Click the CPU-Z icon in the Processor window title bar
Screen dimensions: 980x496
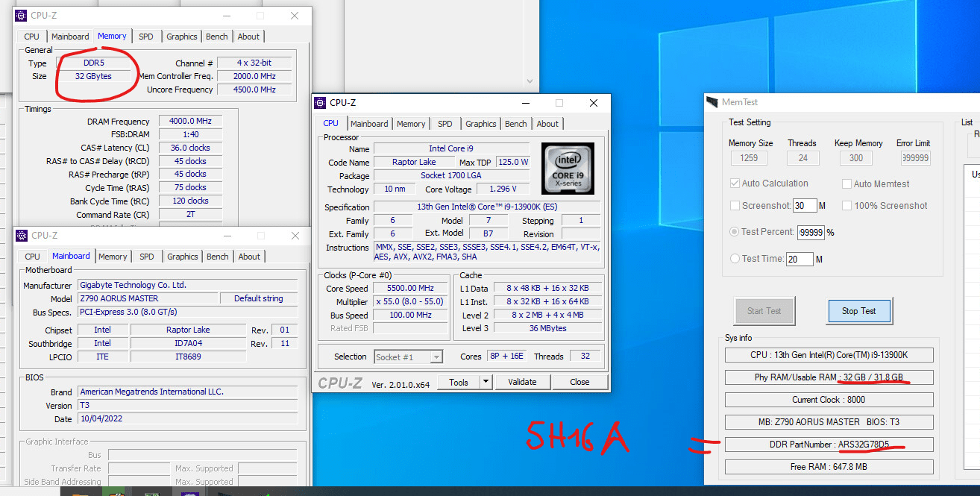[x=320, y=103]
